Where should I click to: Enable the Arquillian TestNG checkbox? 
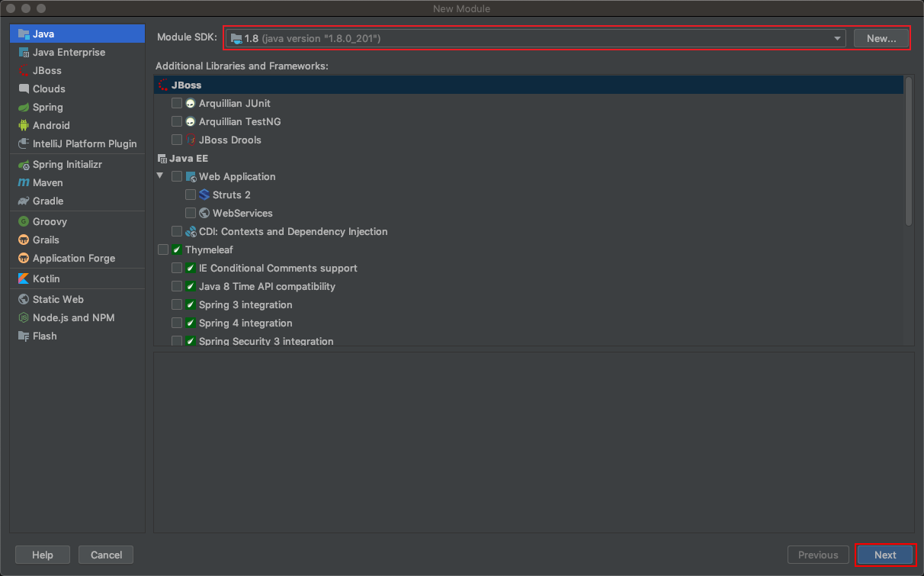pyautogui.click(x=177, y=121)
